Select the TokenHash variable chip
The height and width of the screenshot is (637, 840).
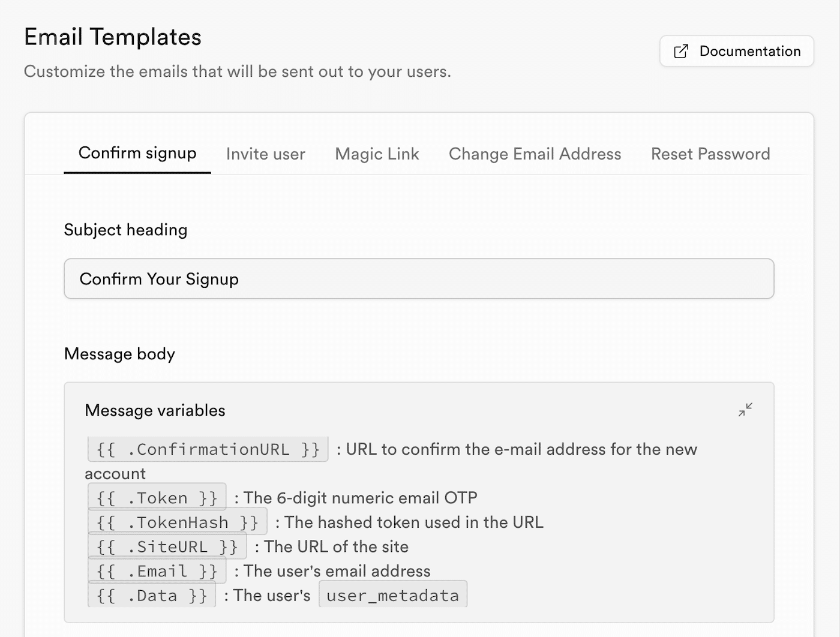point(178,521)
